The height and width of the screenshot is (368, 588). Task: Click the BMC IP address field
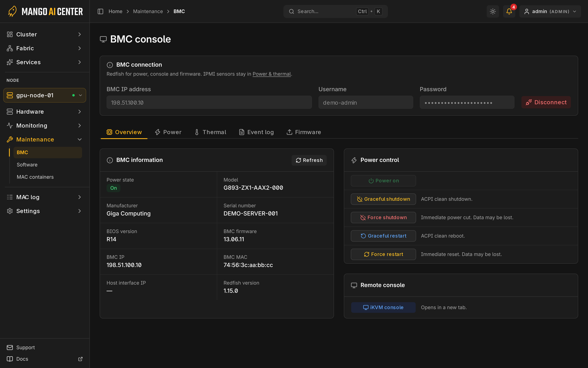click(x=209, y=102)
